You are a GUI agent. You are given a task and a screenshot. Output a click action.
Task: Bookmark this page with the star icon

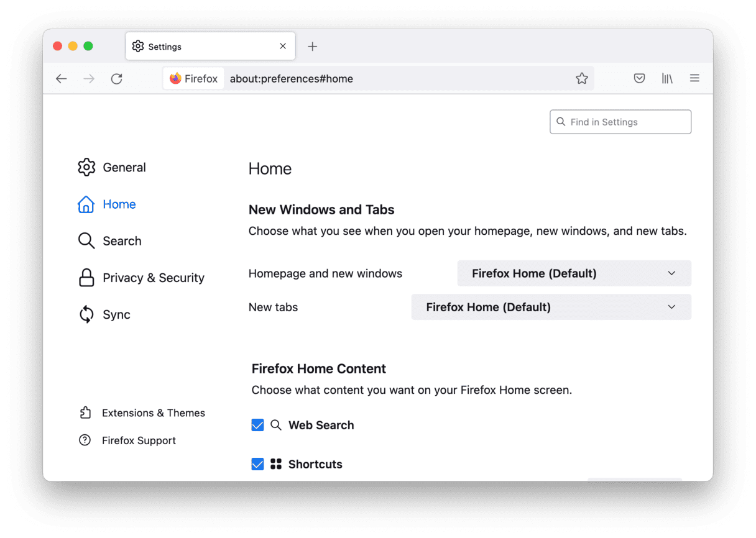point(581,79)
